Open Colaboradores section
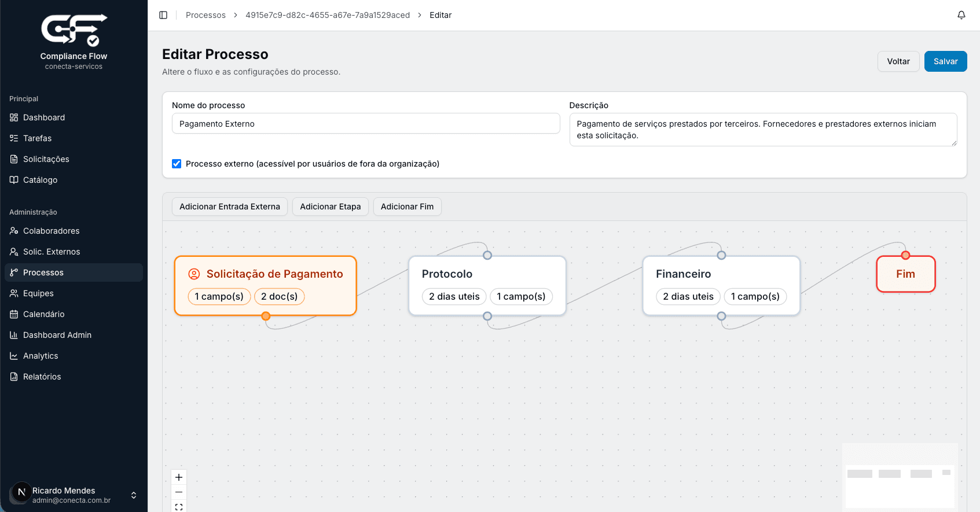 (x=74, y=231)
